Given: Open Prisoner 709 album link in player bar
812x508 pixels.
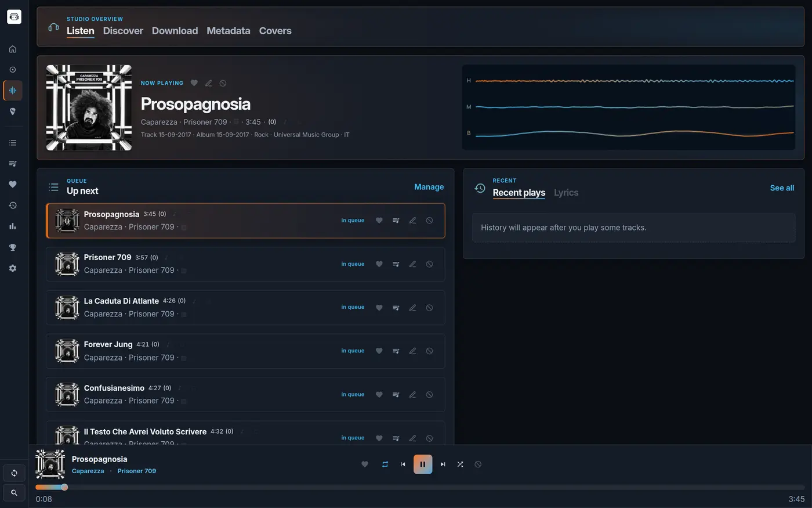Looking at the screenshot, I should click(x=137, y=471).
